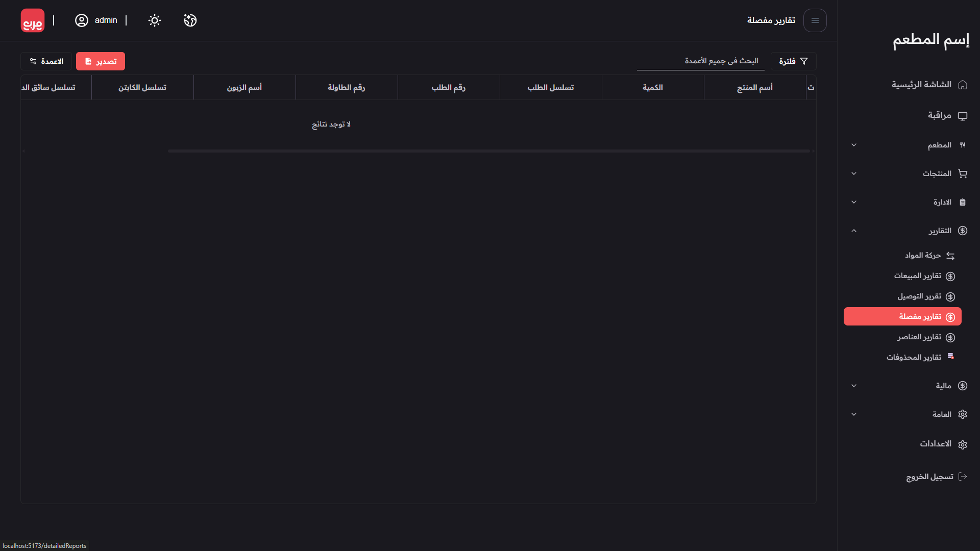Select حركة المواد report item
The height and width of the screenshot is (551, 980).
pyautogui.click(x=923, y=255)
